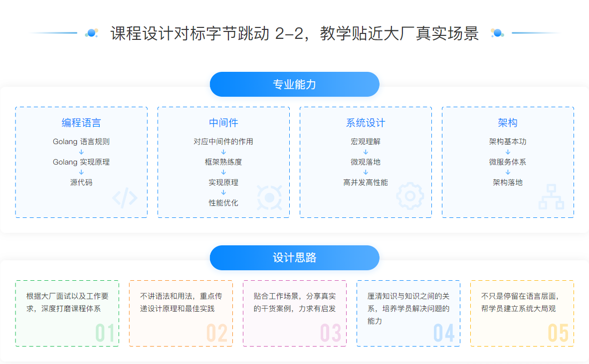
Task: Click the 微观落地 text
Action: 366,162
